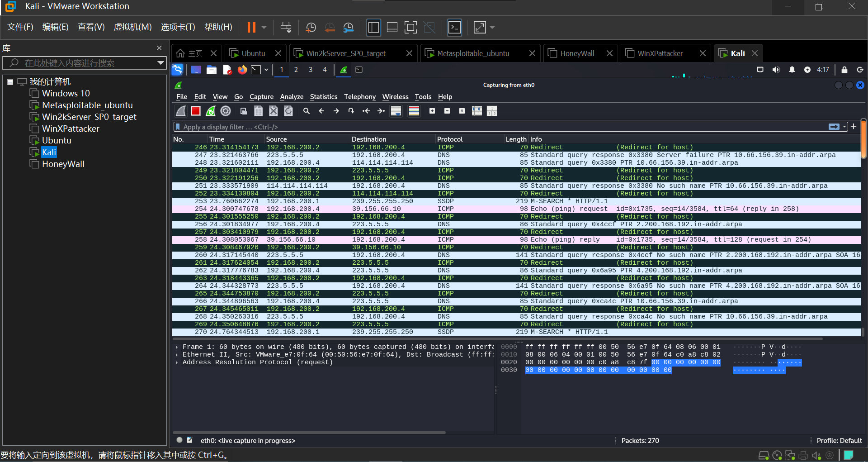Expand the Ethernet II details row
Screen dimensions: 868x462
click(177, 355)
